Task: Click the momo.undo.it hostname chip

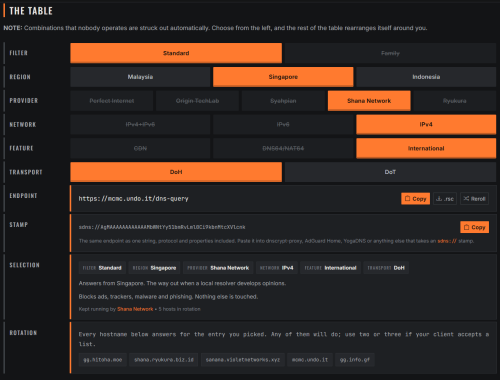Action: [310, 360]
